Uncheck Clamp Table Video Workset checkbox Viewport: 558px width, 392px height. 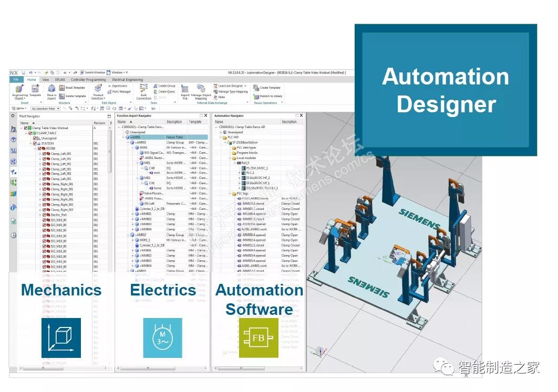[26, 128]
